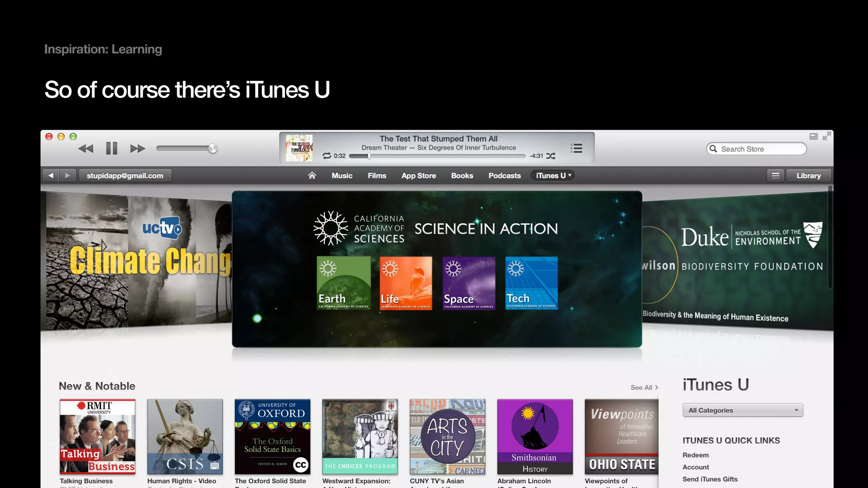Toggle repeat mode in the player

coord(327,156)
